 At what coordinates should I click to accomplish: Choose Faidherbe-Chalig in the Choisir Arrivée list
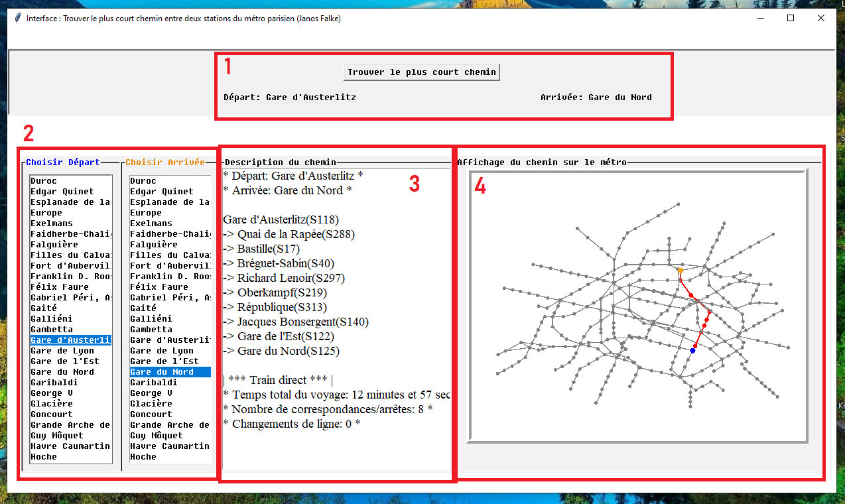[170, 234]
